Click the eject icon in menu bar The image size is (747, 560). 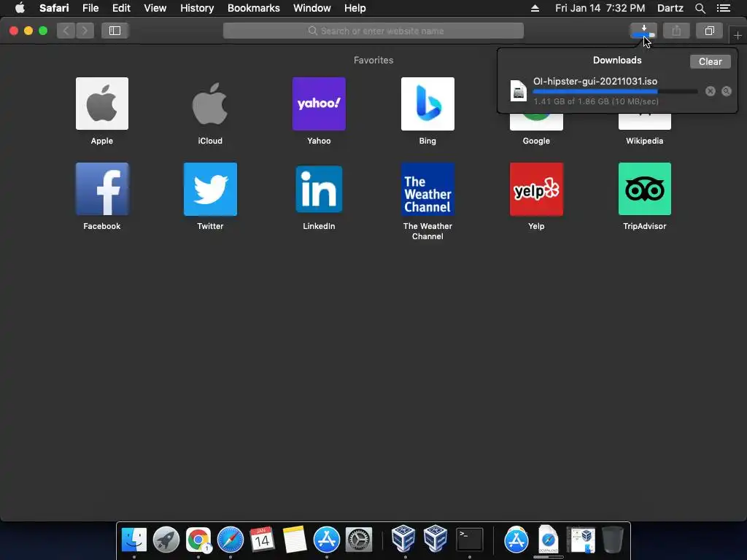(535, 8)
